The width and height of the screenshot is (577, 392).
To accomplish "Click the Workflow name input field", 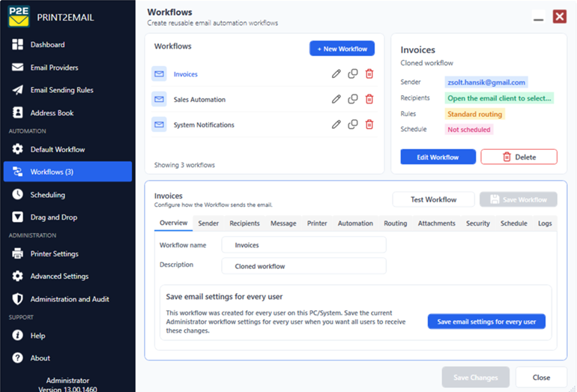I will 303,245.
